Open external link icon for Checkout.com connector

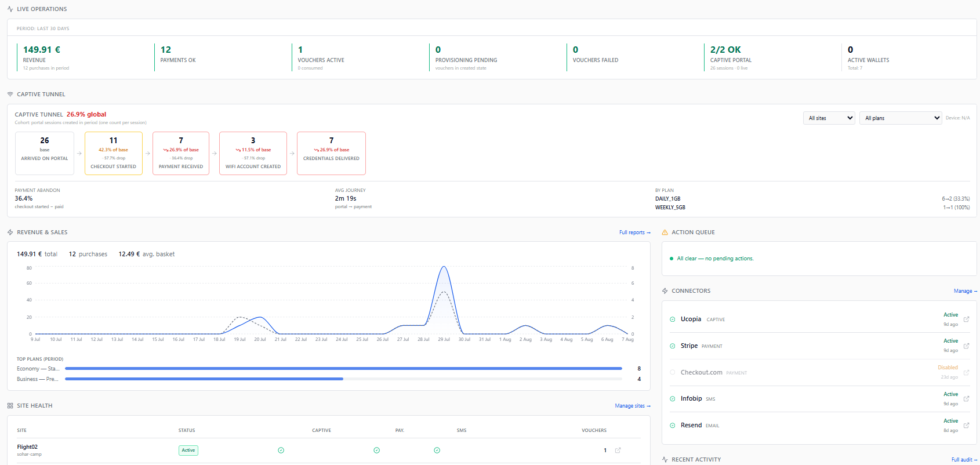(x=966, y=372)
